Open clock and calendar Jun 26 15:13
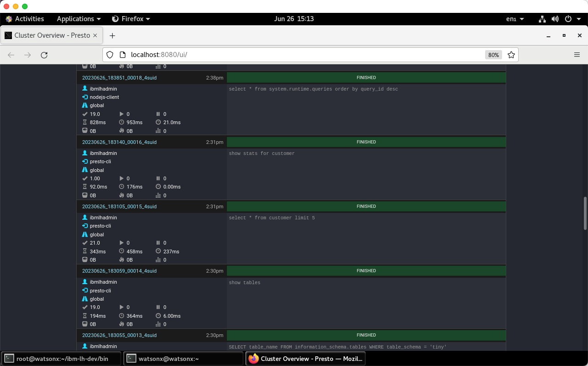 point(294,19)
